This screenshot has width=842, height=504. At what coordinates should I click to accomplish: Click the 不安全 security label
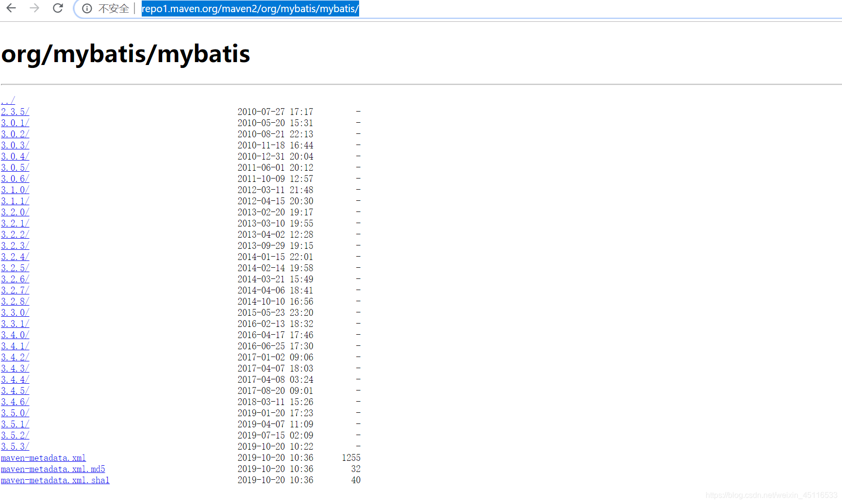(x=114, y=9)
